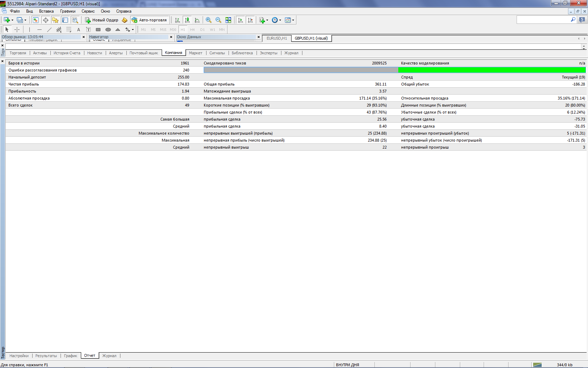The height and width of the screenshot is (368, 588).
Task: Close the Окно Данных panel
Action: tap(259, 37)
